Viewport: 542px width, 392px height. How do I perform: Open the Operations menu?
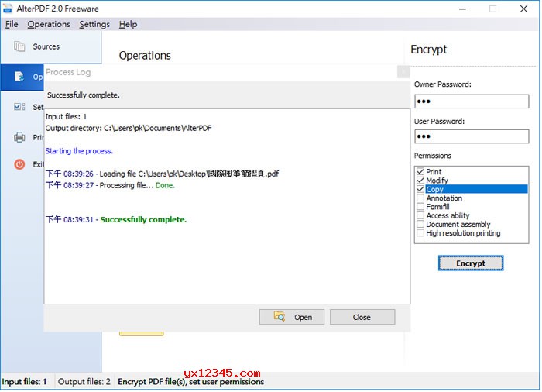click(49, 24)
